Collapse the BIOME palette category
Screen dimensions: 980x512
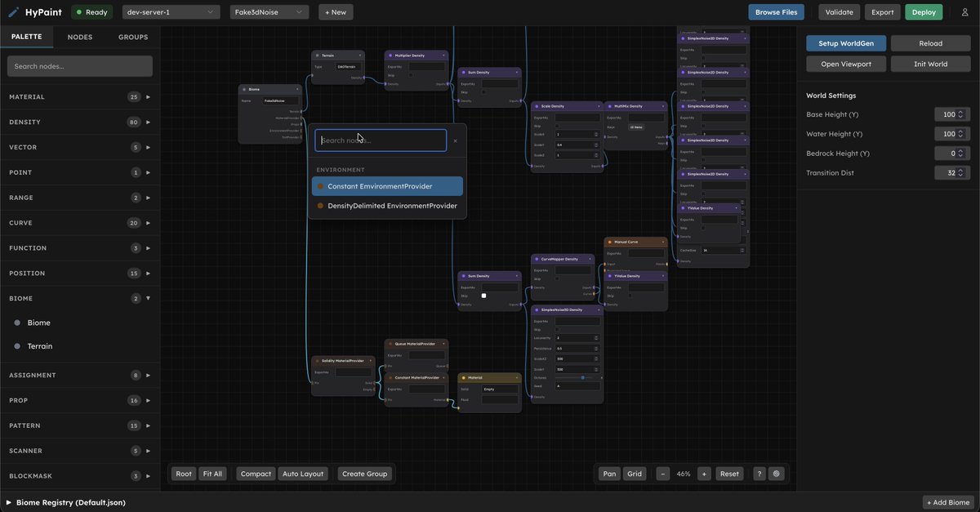[79, 299]
